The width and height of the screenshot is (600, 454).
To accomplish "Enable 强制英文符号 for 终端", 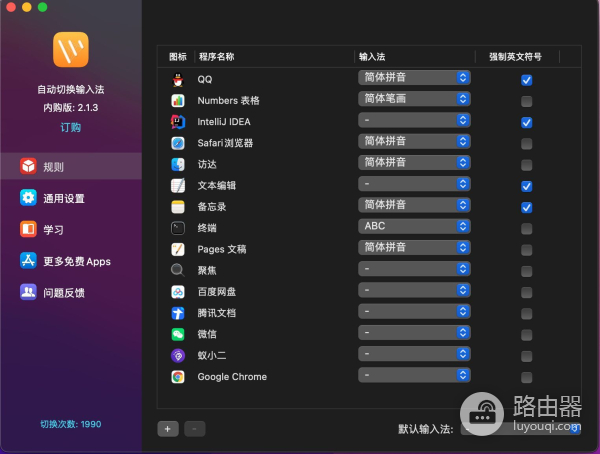I will 527,229.
